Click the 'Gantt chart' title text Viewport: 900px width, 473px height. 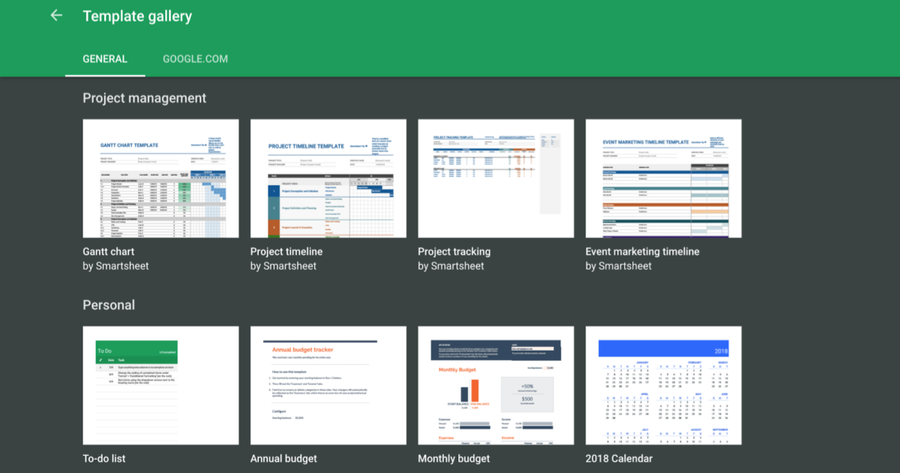pos(108,251)
